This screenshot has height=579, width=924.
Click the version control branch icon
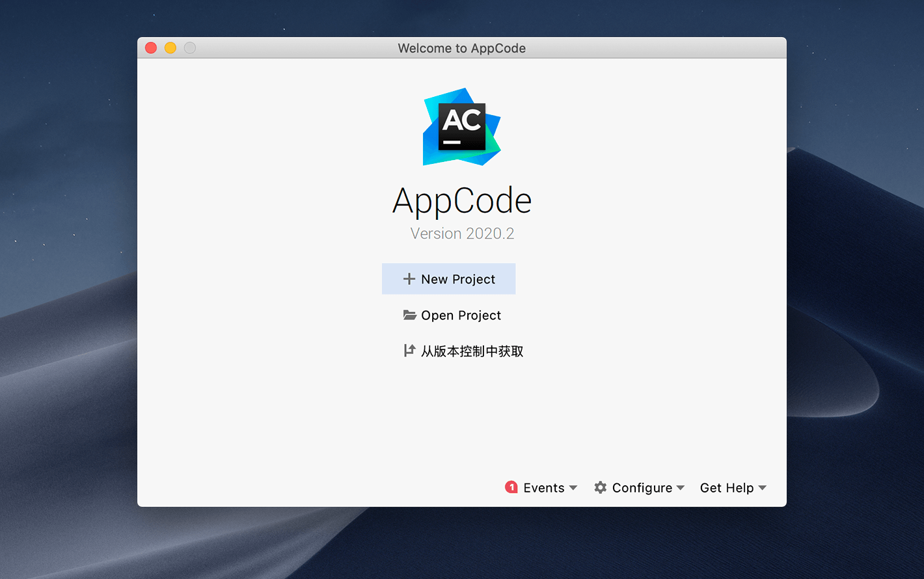coord(409,351)
